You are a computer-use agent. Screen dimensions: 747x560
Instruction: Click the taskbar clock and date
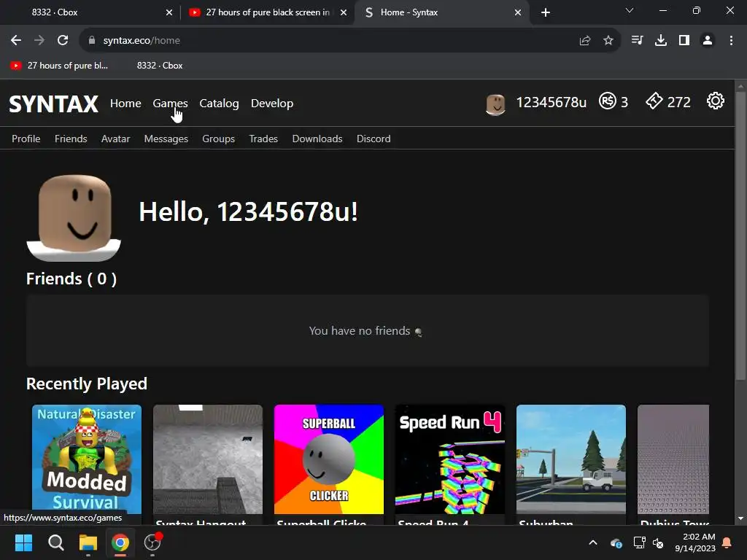695,542
